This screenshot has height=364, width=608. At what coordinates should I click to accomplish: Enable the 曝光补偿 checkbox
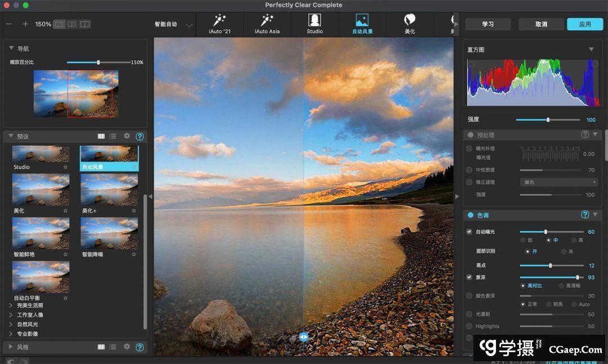tap(470, 149)
